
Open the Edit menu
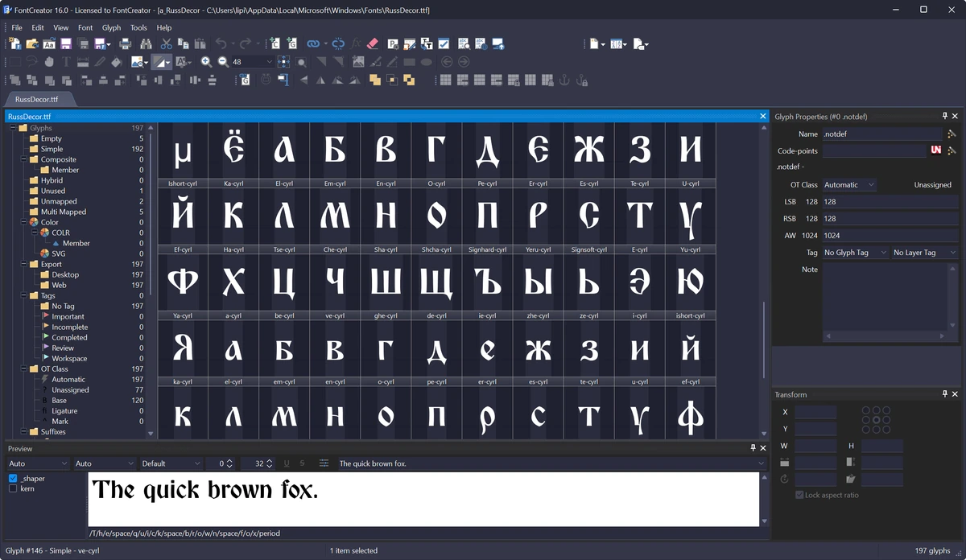38,27
